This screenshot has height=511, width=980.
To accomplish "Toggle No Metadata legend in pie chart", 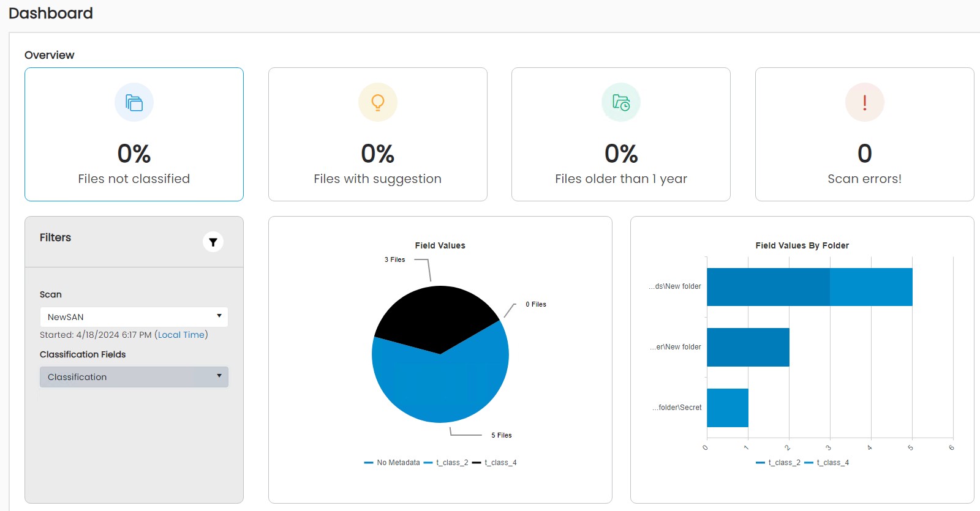I will coord(392,463).
